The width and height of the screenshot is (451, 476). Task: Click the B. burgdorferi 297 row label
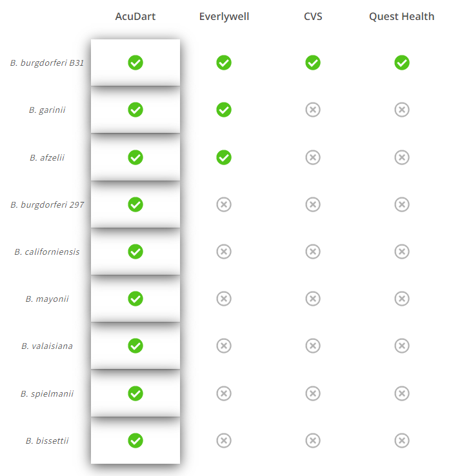[47, 205]
